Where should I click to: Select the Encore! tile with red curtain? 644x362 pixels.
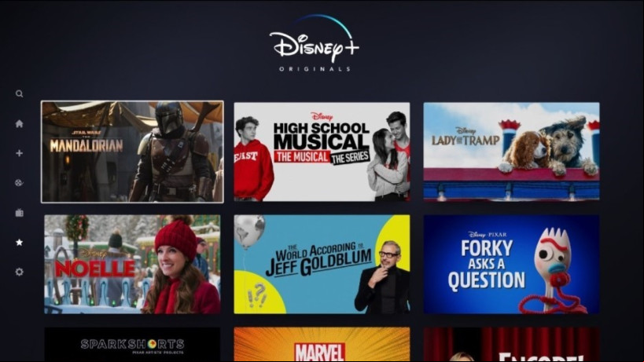(x=511, y=345)
